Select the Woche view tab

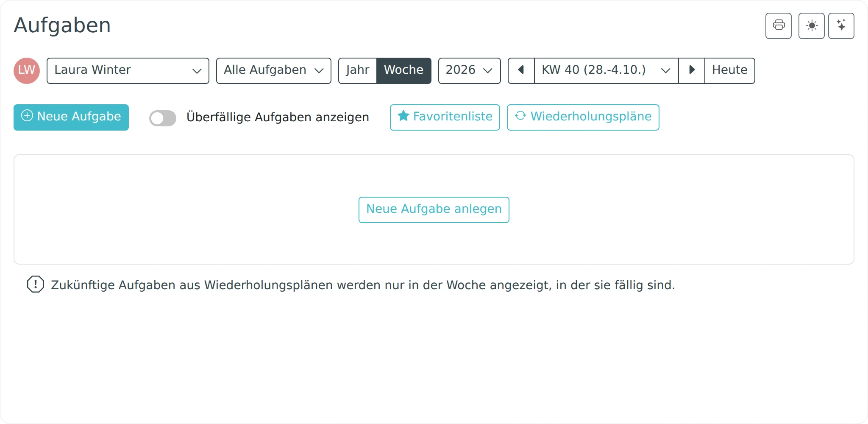(404, 71)
